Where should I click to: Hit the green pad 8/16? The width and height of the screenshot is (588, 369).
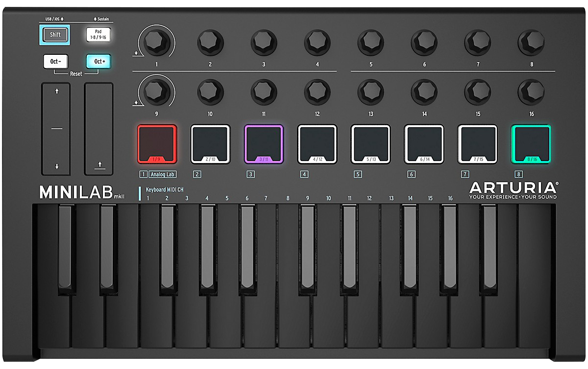pos(531,144)
